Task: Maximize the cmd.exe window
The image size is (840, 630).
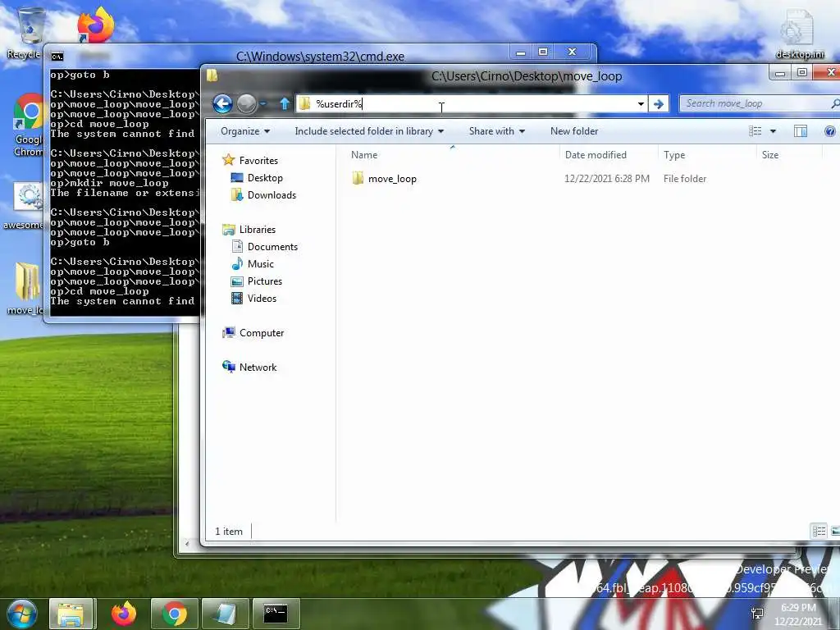Action: (543, 52)
